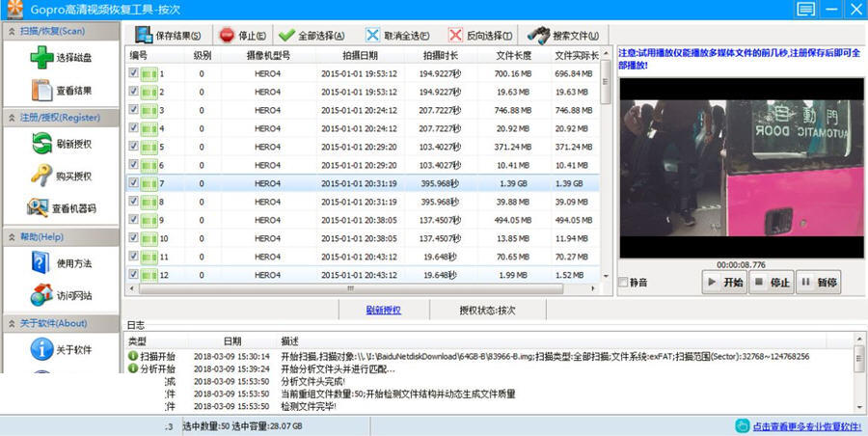Select row with 1.39 GB file size
This screenshot has height=436, width=868.
click(x=362, y=183)
